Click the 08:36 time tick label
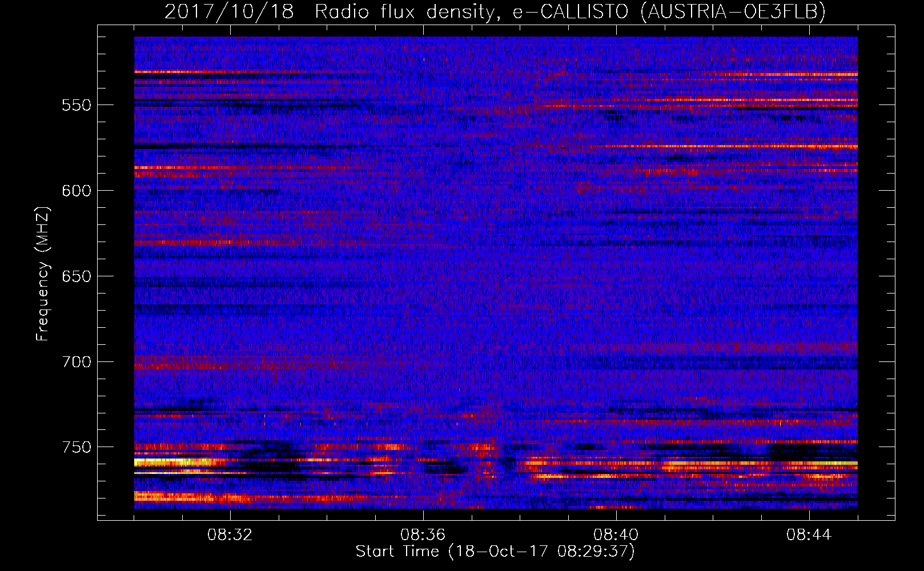Viewport: 924px width, 571px height. pos(423,535)
